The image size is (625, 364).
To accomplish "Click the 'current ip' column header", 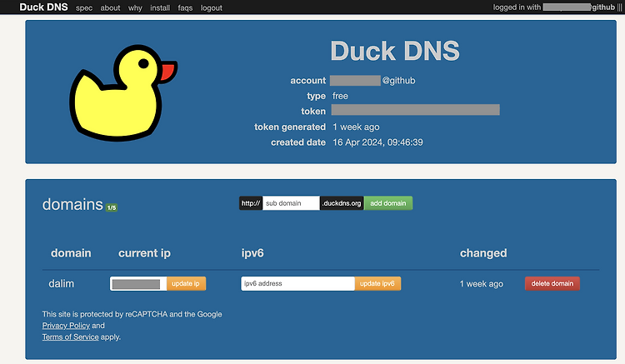I will pyautogui.click(x=144, y=253).
